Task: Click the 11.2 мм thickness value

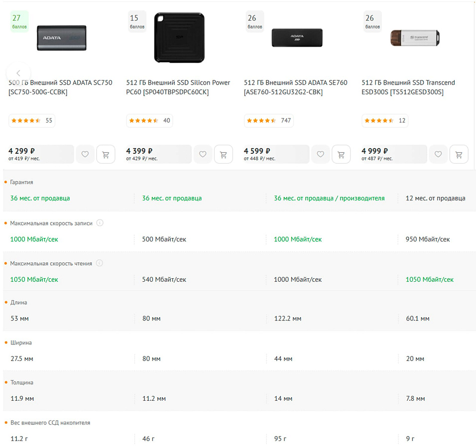Action: click(x=154, y=399)
